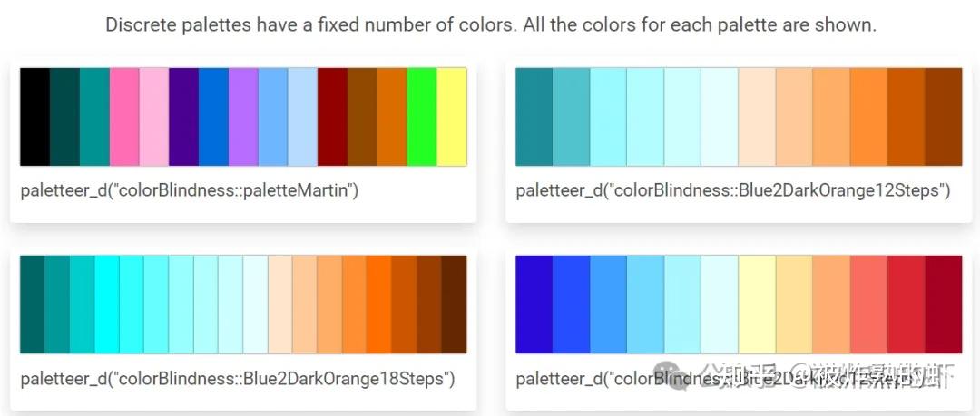Select the hot pink swatch in paletteMartin
This screenshot has width=980, height=416.
tap(124, 117)
